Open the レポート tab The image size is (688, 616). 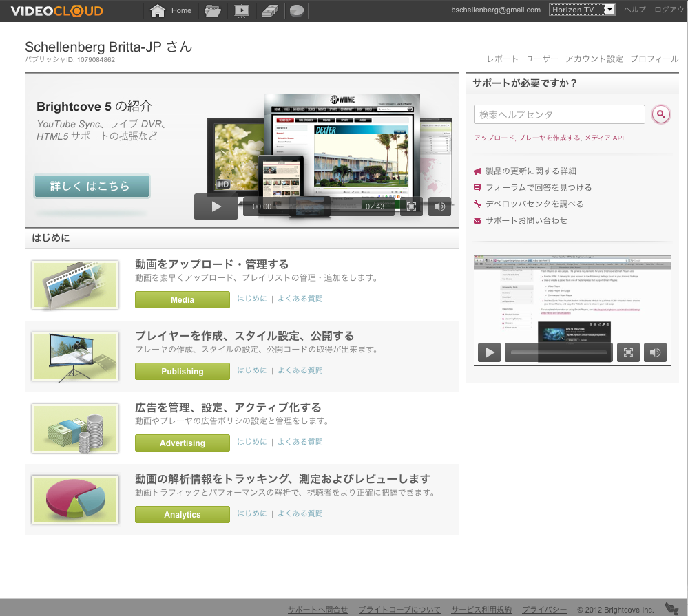(x=502, y=59)
